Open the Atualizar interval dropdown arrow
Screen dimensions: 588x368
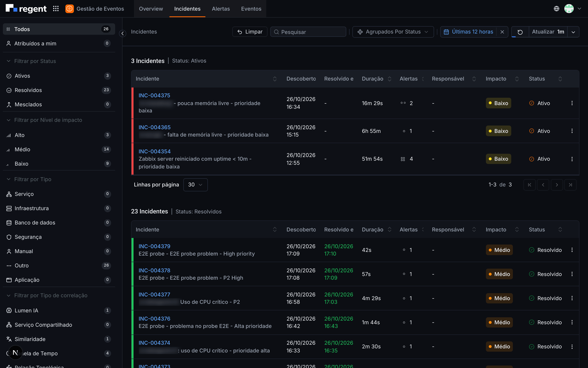tap(573, 32)
